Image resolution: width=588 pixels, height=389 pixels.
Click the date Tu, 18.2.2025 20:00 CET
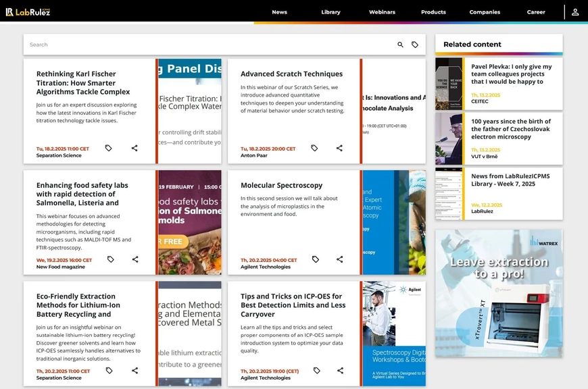tap(268, 149)
